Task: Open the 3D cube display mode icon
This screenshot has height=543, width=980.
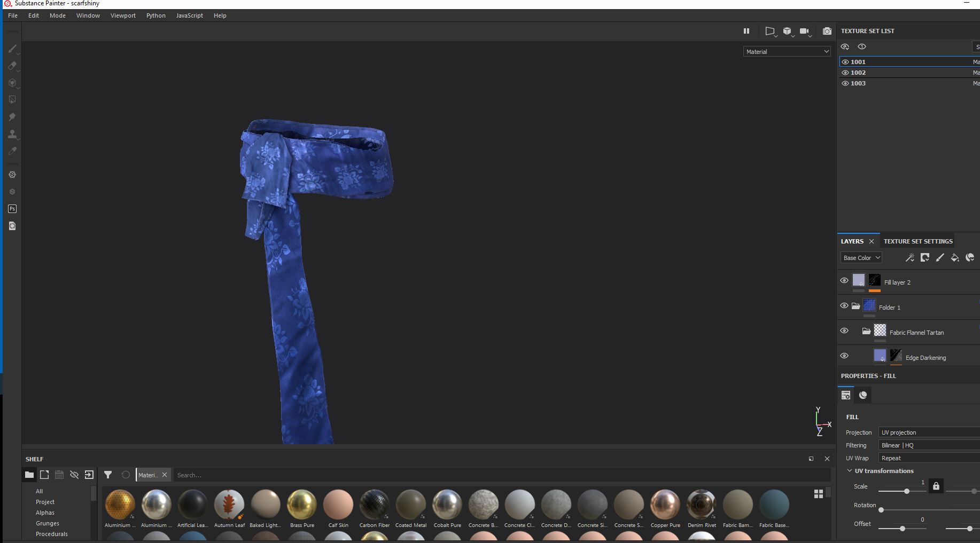Action: click(x=787, y=31)
